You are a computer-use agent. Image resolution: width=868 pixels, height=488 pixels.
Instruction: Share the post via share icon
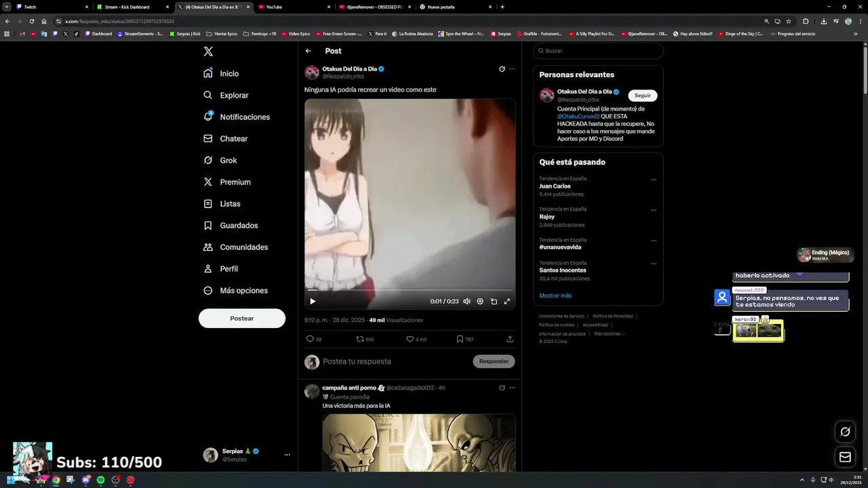coord(510,339)
